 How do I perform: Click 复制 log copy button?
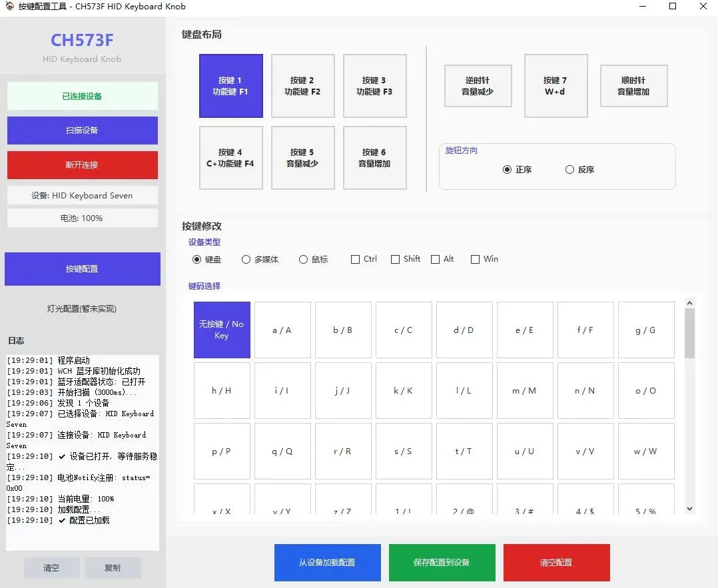coord(113,568)
